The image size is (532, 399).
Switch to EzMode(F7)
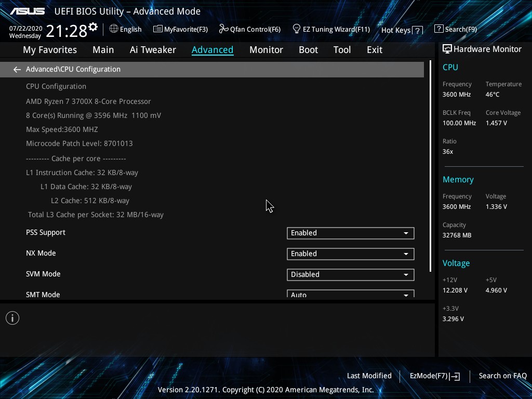(434, 376)
